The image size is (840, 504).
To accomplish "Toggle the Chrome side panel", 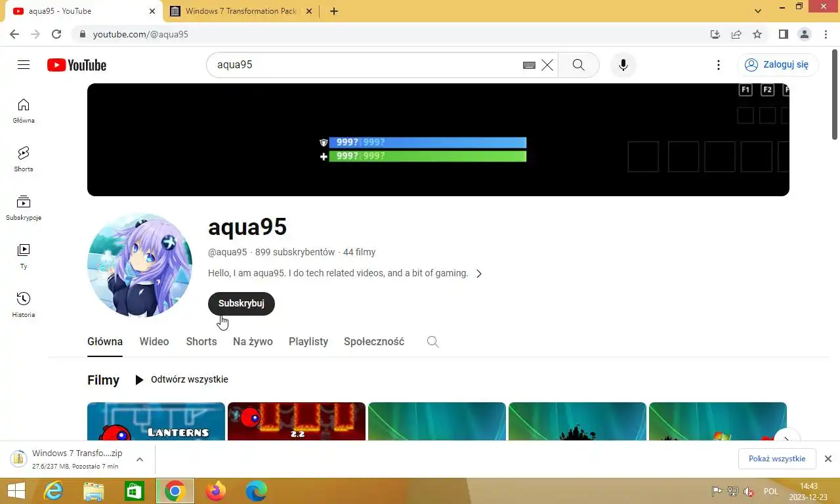I will (783, 34).
